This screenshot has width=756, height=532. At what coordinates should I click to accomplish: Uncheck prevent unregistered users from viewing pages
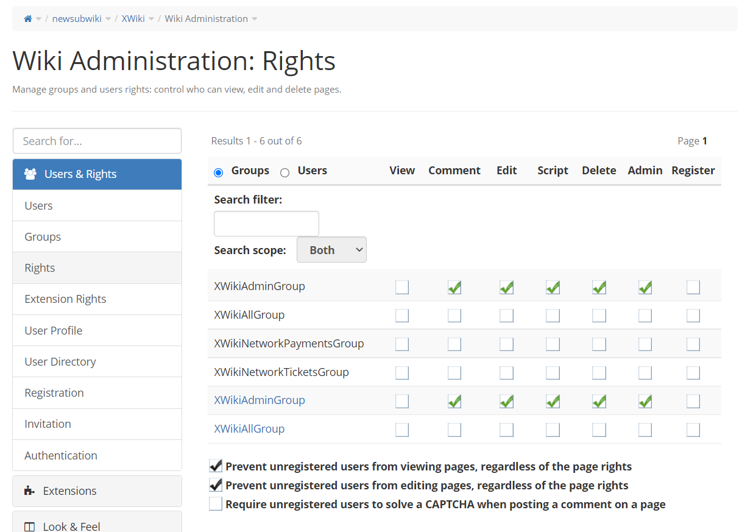(216, 466)
